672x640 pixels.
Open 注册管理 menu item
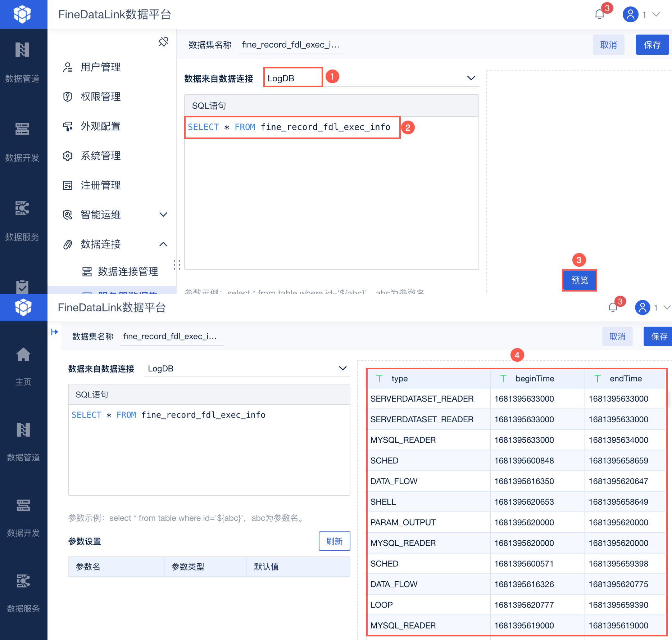(x=101, y=185)
